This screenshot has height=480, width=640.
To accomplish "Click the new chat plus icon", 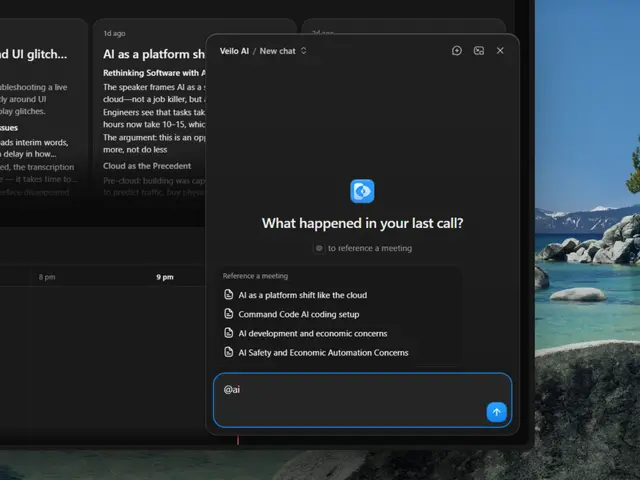I will pyautogui.click(x=457, y=51).
